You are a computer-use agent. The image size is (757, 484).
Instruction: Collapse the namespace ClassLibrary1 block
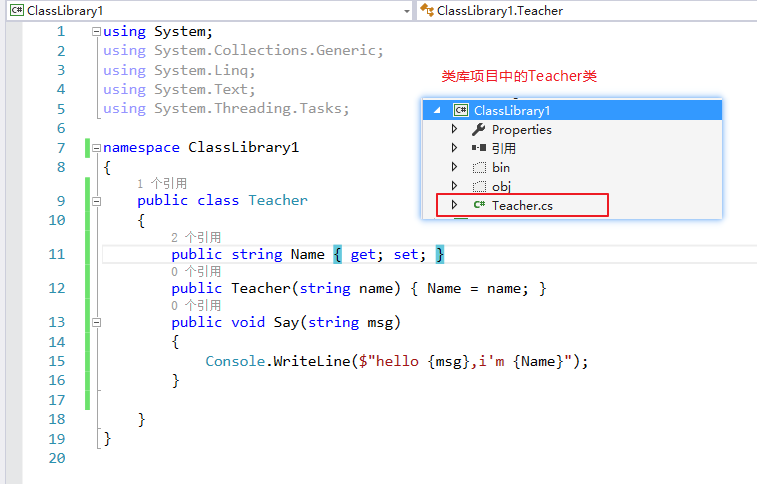click(x=96, y=148)
